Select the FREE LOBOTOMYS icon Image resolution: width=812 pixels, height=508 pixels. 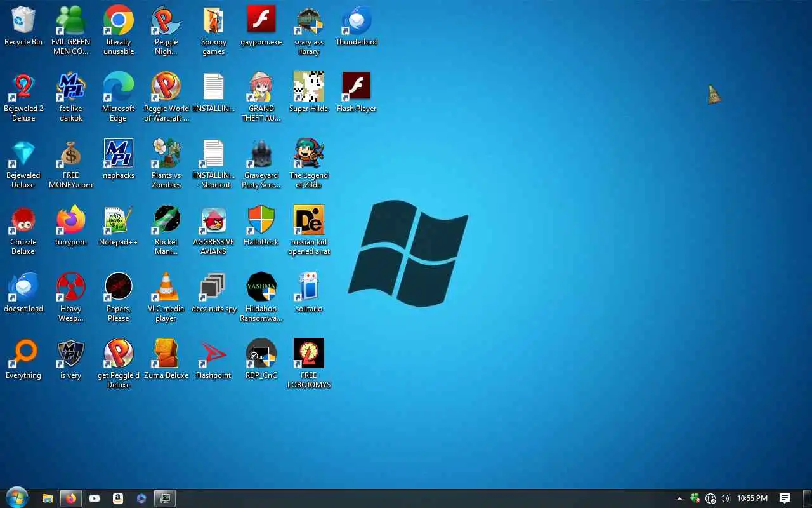[309, 364]
